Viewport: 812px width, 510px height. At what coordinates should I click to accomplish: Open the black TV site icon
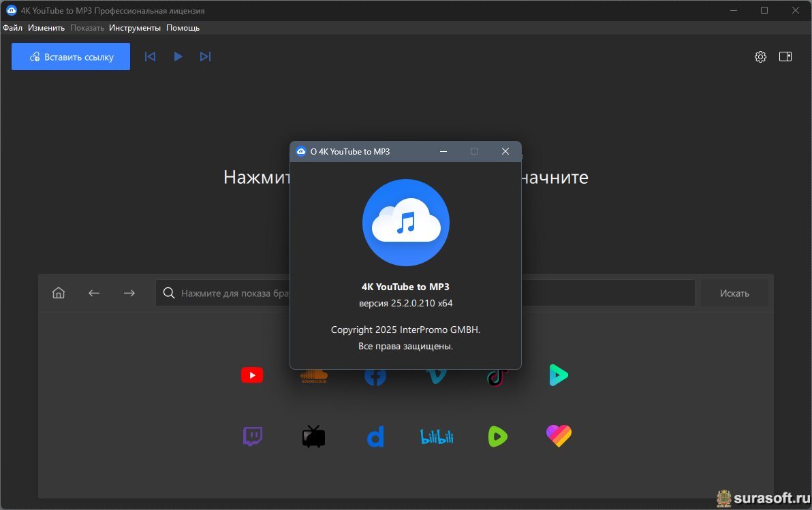(314, 436)
